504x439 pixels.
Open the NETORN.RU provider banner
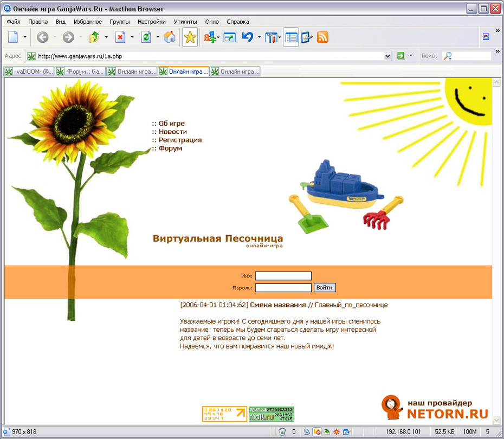(435, 408)
